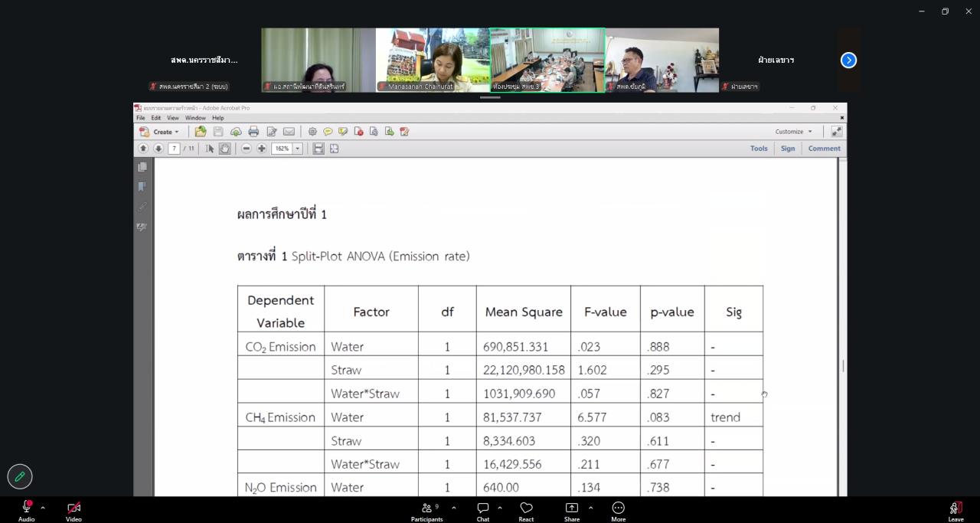Select the Hand tool in Acrobat

pyautogui.click(x=225, y=149)
